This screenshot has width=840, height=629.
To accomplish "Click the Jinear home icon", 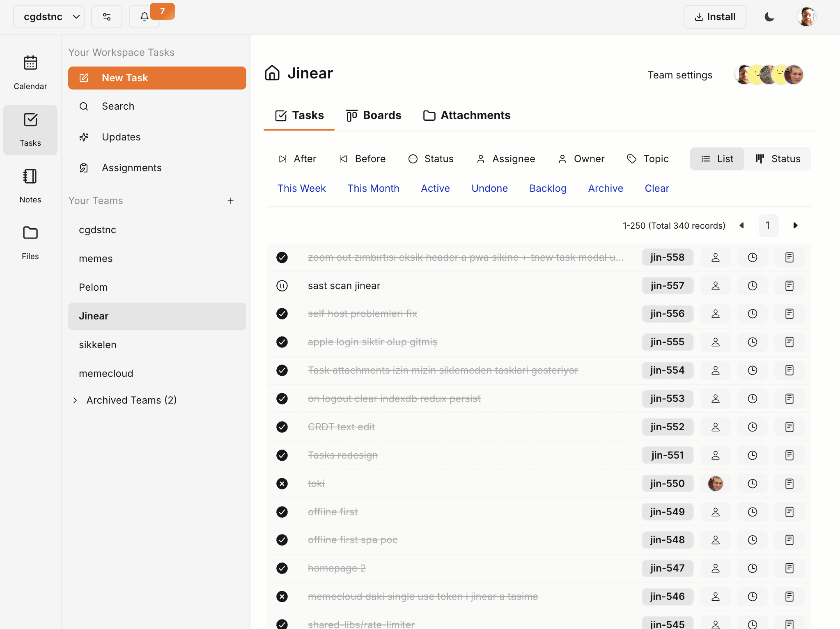I will tap(272, 73).
